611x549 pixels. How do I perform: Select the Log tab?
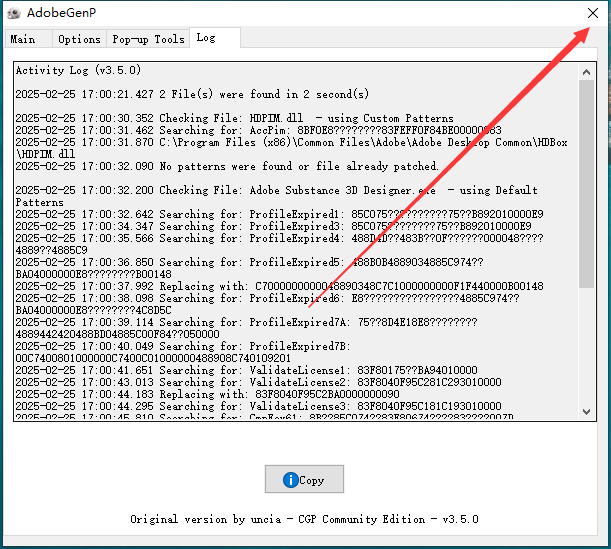tap(215, 37)
